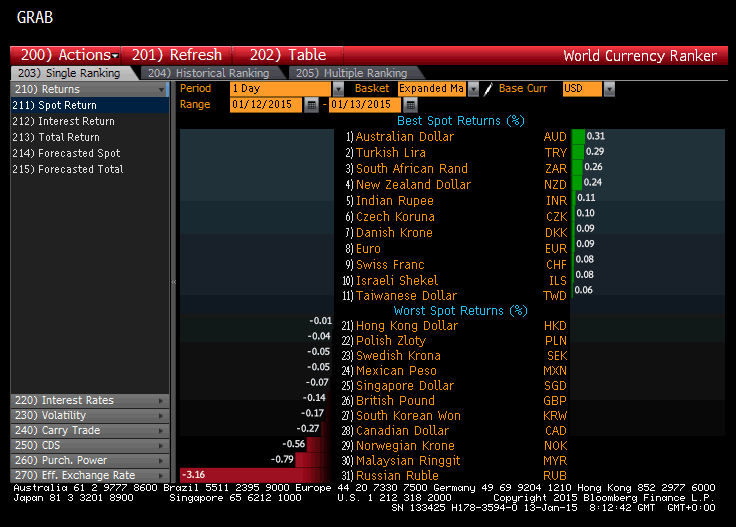Open 28) Canadian Dollar row
The height and width of the screenshot is (527, 736).
[x=454, y=431]
